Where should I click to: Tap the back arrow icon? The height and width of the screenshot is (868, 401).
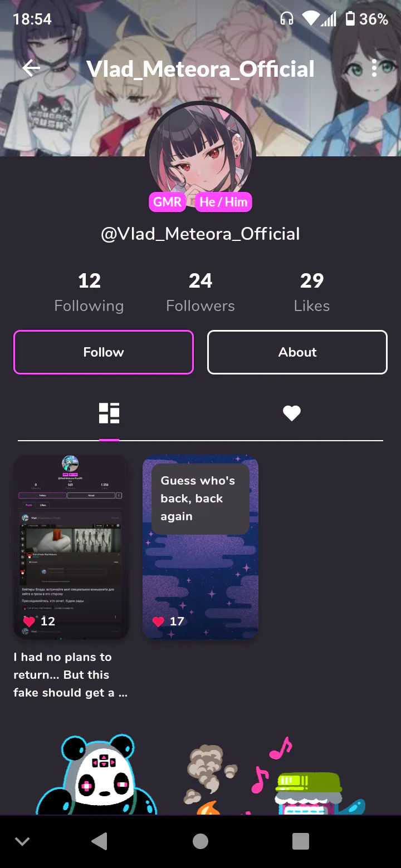[32, 68]
